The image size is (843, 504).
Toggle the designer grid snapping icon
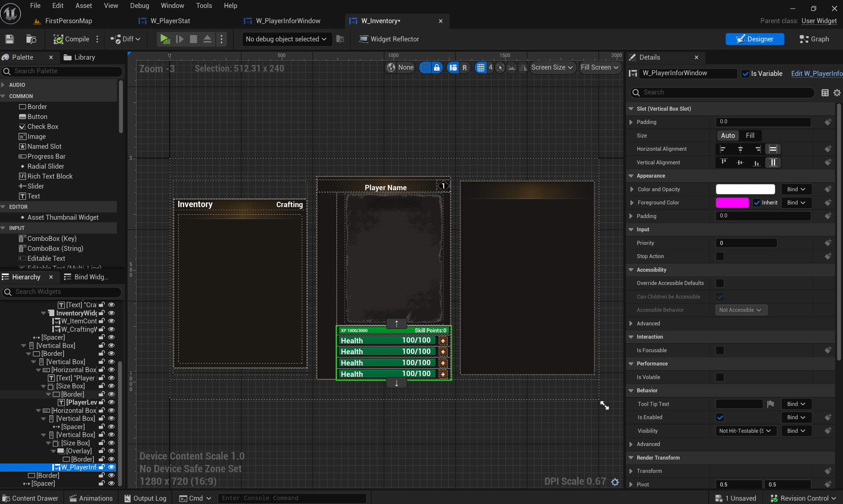tap(480, 67)
